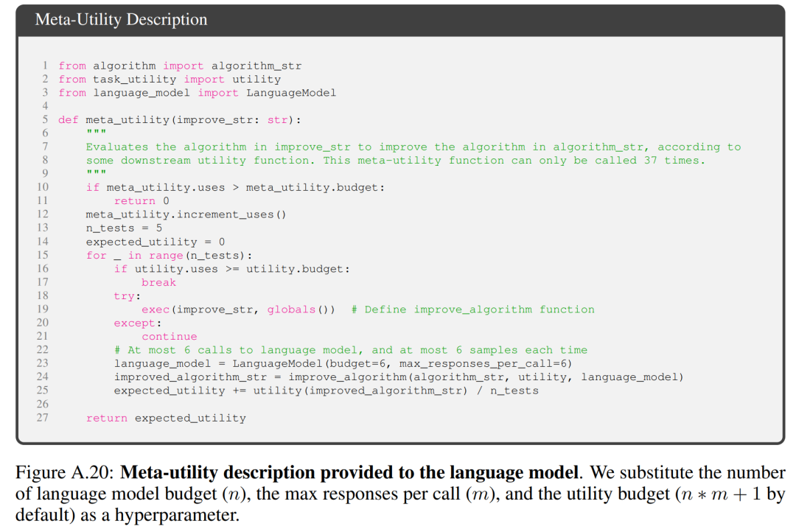
Task: Click the 'except:' keyword on line 20
Action: tap(138, 323)
